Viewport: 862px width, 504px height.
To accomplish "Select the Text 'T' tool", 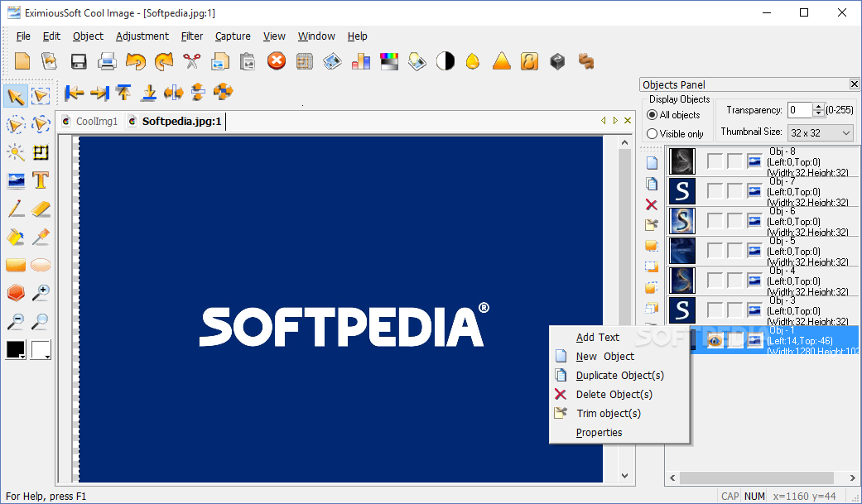I will pos(41,180).
